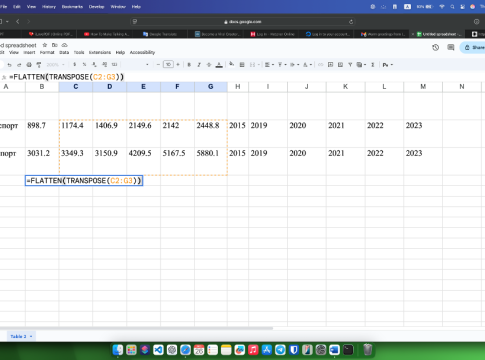The image size is (485, 360).
Task: Activate the paint format tool
Action: pyautogui.click(x=39, y=65)
